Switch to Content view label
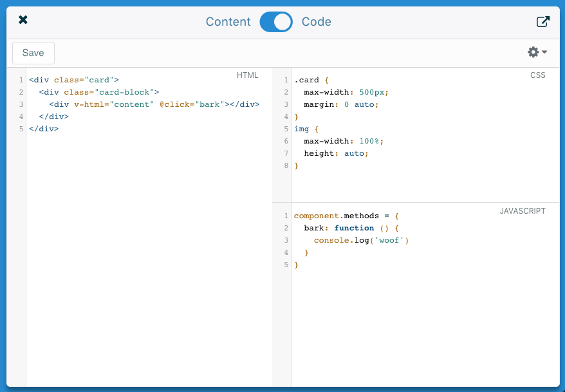The height and width of the screenshot is (392, 565). point(228,22)
